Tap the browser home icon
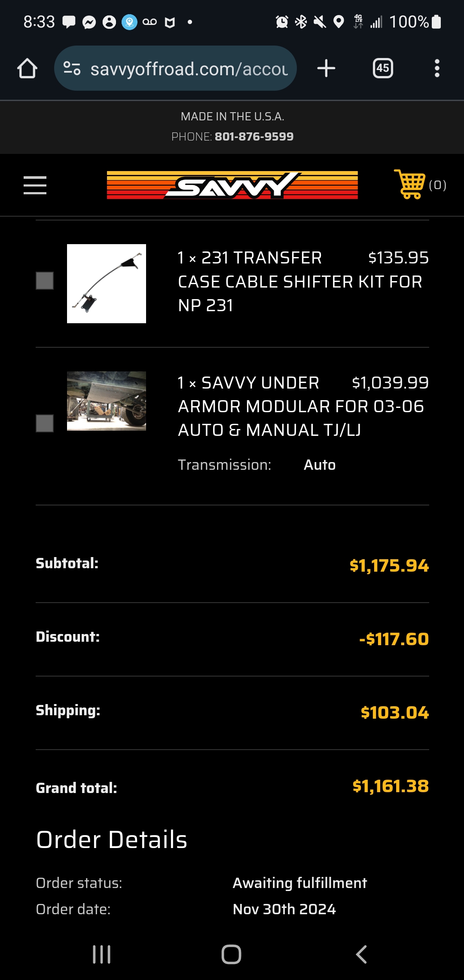Viewport: 464px width, 980px height. tap(27, 68)
